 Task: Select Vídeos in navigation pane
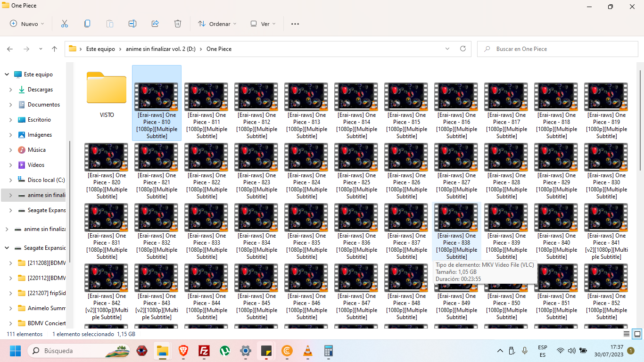(x=36, y=165)
